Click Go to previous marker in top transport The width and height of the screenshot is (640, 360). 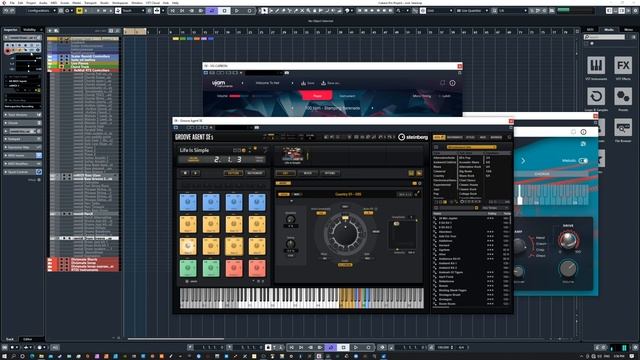[173, 11]
